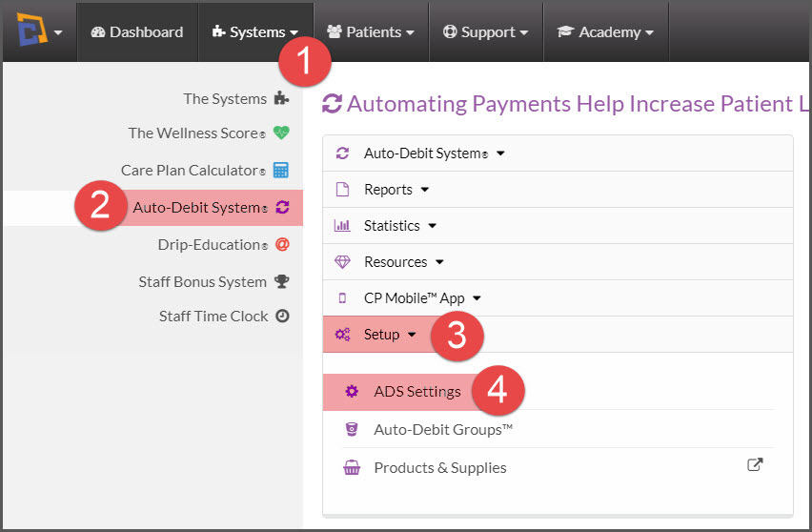
Task: Click the blue Care Plan Calculator icon
Action: 281,170
